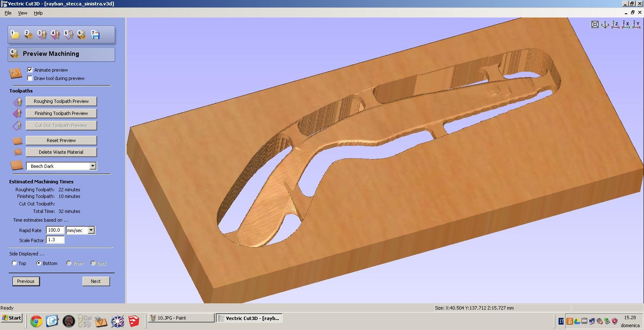This screenshot has width=644, height=330.
Task: Select the Bottom side radio button
Action: click(x=39, y=263)
